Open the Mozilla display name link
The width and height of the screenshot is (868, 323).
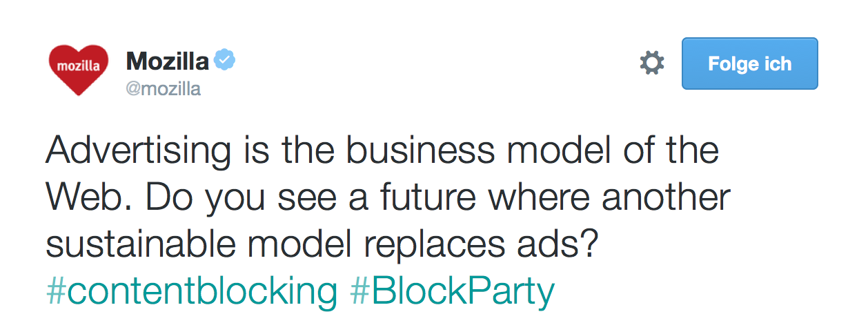click(x=167, y=61)
